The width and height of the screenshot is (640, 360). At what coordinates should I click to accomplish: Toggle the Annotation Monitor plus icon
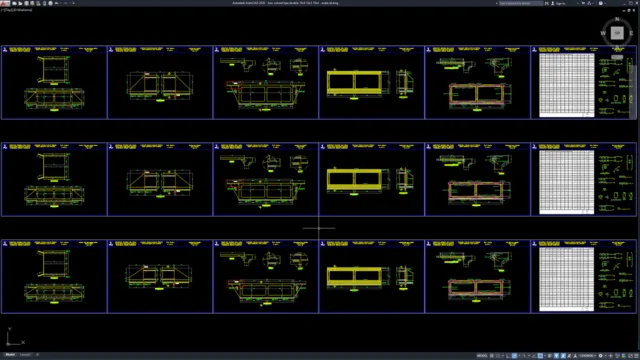611,356
